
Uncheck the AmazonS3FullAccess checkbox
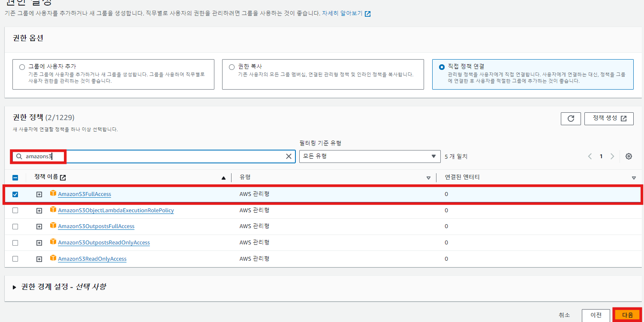coord(15,194)
